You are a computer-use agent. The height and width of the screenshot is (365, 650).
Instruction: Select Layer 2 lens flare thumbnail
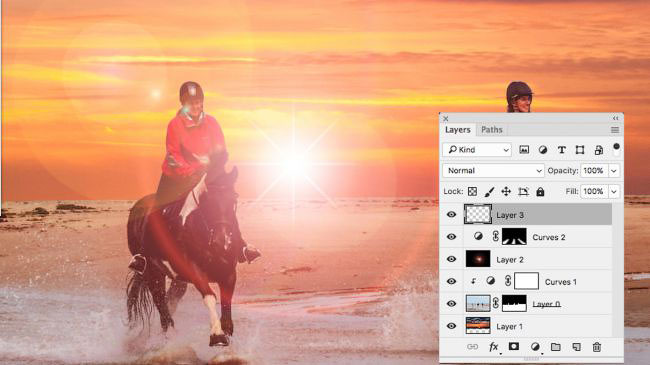click(x=478, y=259)
